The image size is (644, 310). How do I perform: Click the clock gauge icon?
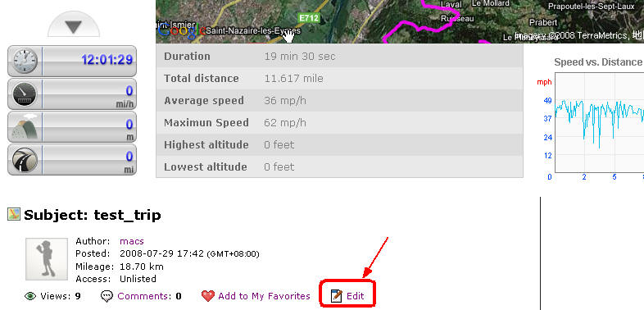[25, 61]
